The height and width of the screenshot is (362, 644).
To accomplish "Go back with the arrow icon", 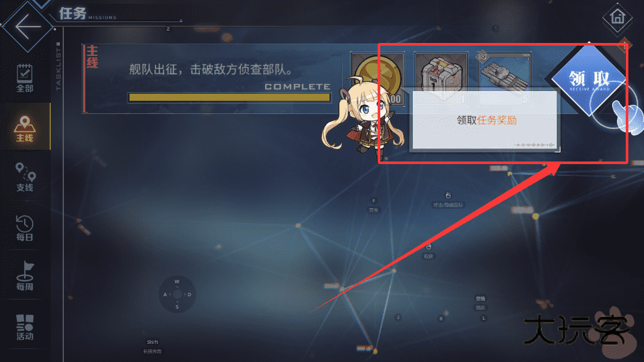I will [x=28, y=26].
